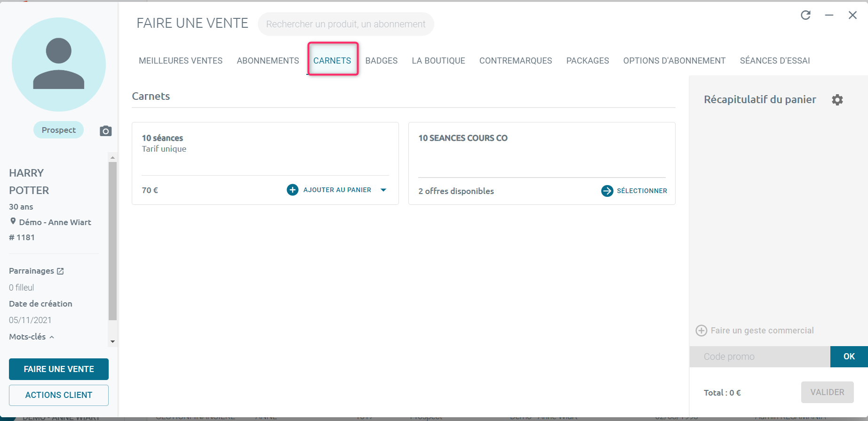Click the client sidebar scrollbar thumb
Viewport: 868px width, 421px height.
point(112,241)
